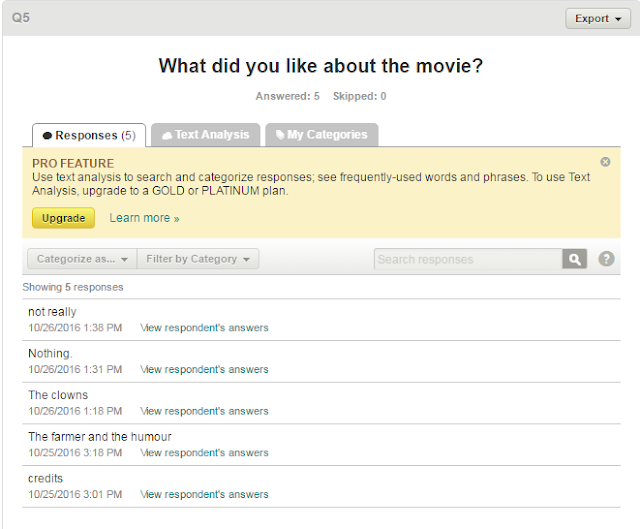
Task: Select the "The clowns" response text
Action: pyautogui.click(x=58, y=395)
